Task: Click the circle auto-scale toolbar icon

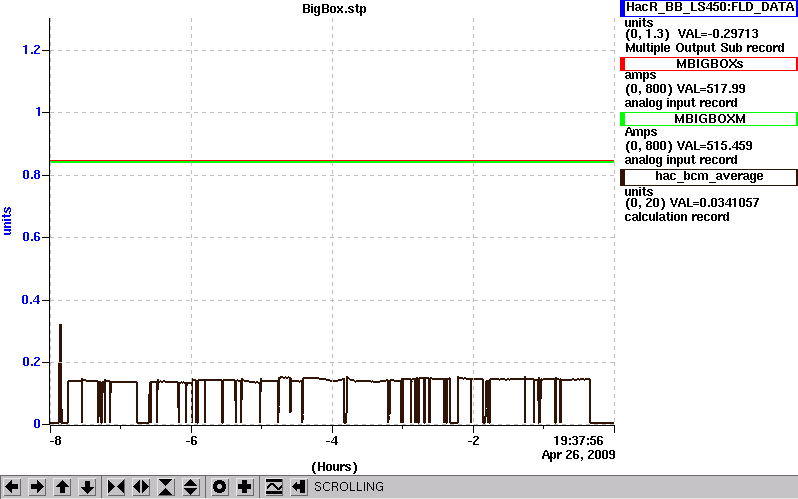Action: (x=219, y=487)
